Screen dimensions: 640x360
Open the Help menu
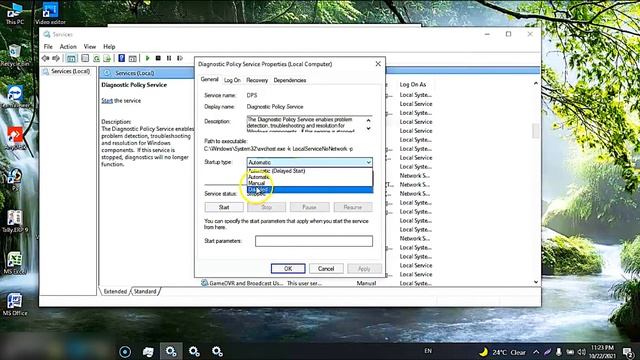click(109, 47)
